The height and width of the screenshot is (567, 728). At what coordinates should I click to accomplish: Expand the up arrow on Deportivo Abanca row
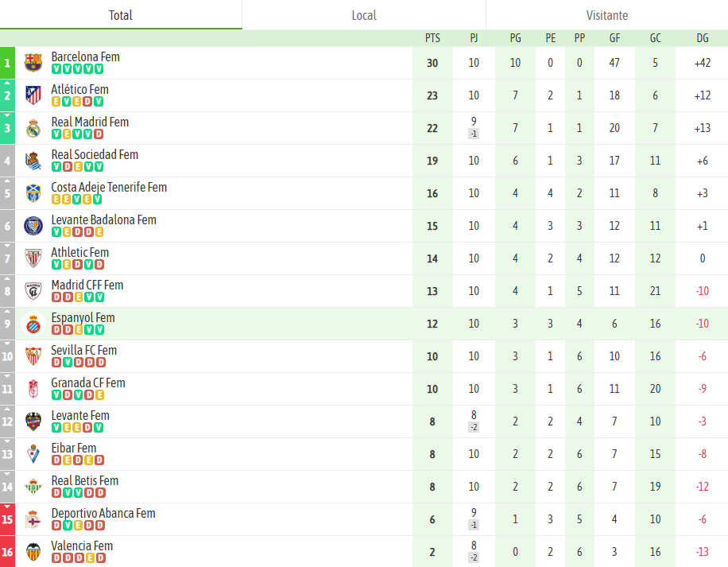[x=6, y=508]
